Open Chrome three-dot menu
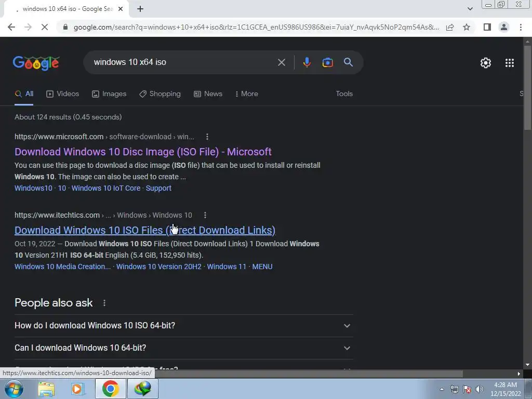 tap(521, 27)
